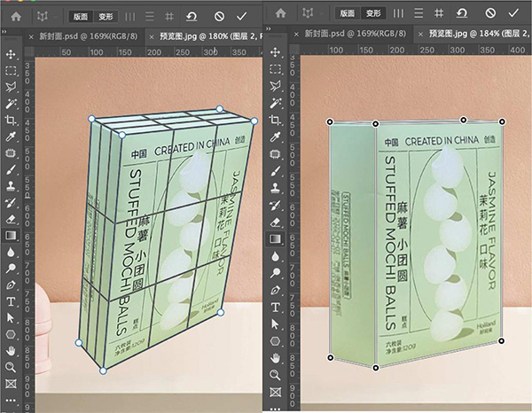532x413 pixels.
Task: Click bottom-left pin of right window box
Action: (330, 357)
